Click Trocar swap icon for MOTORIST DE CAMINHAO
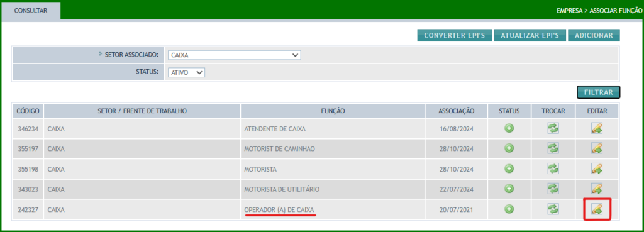Viewport: 644px width, 232px height. pyautogui.click(x=553, y=148)
